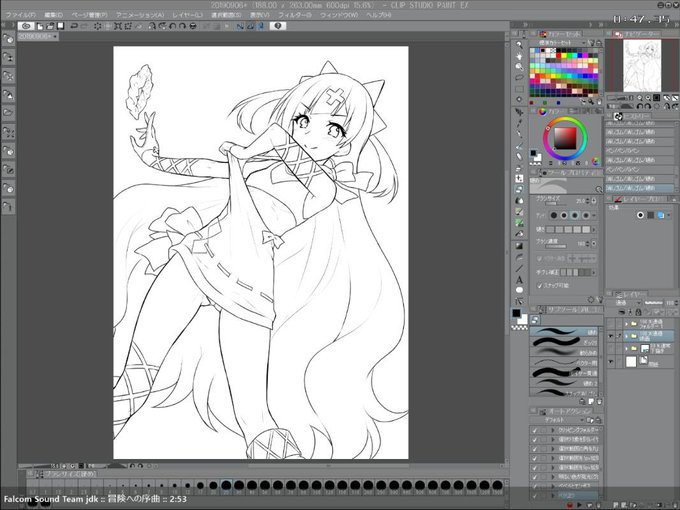Click the play button in the Auto Action panel
The height and width of the screenshot is (510, 680).
(x=579, y=505)
